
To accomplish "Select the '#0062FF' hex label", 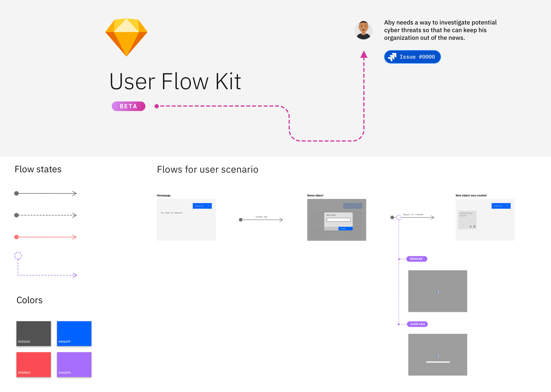I will click(65, 342).
